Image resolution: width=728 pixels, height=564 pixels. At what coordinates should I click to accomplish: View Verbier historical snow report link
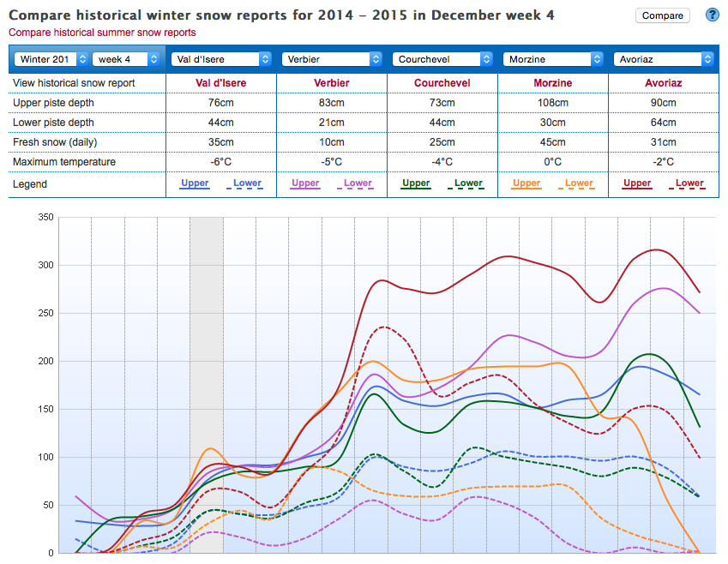332,83
